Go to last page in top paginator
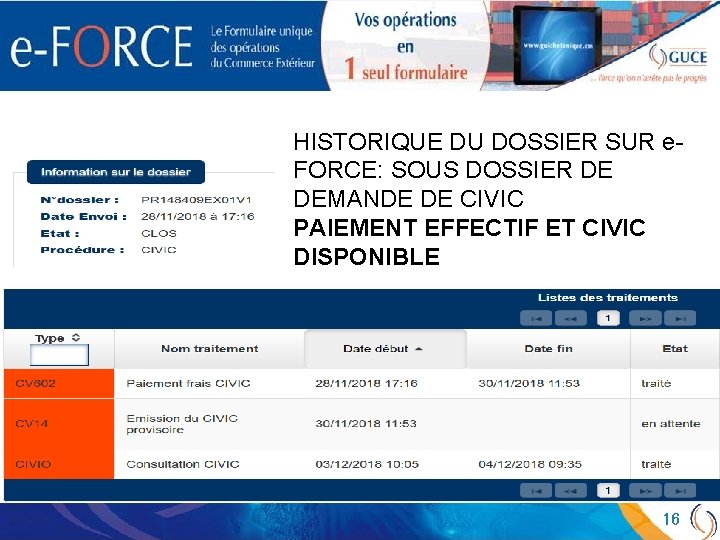720x540 pixels. tap(680, 318)
